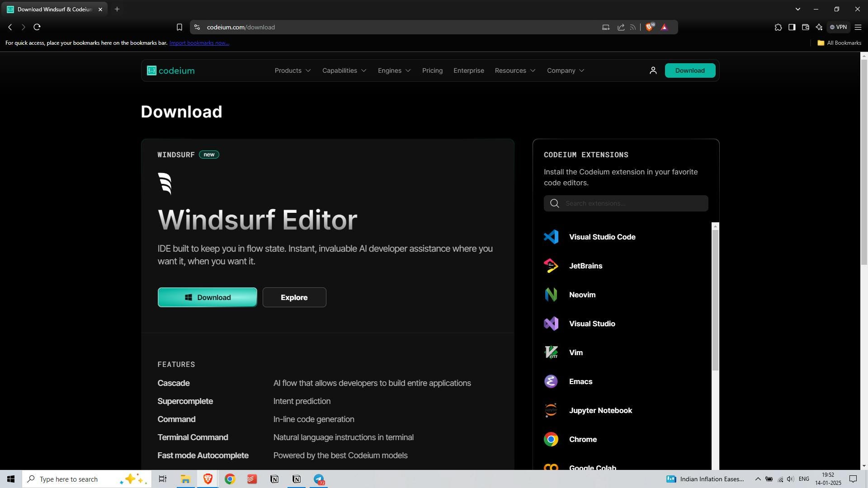This screenshot has width=868, height=488.
Task: Bookmark this page with bookmark icon
Action: [x=179, y=27]
